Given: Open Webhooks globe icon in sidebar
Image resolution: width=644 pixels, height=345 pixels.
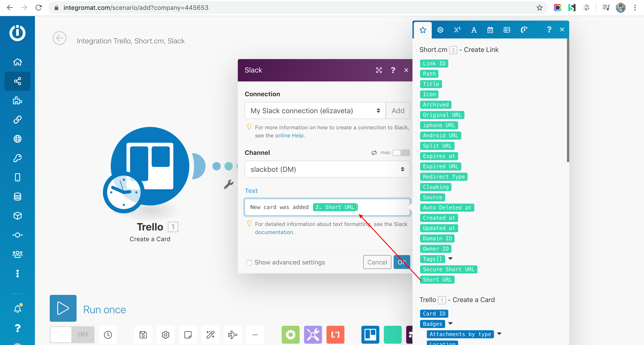Looking at the screenshot, I should [17, 139].
